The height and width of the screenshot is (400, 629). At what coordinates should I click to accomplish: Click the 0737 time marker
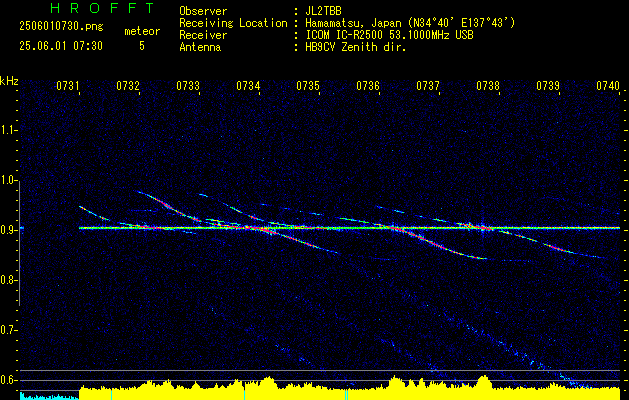(428, 85)
